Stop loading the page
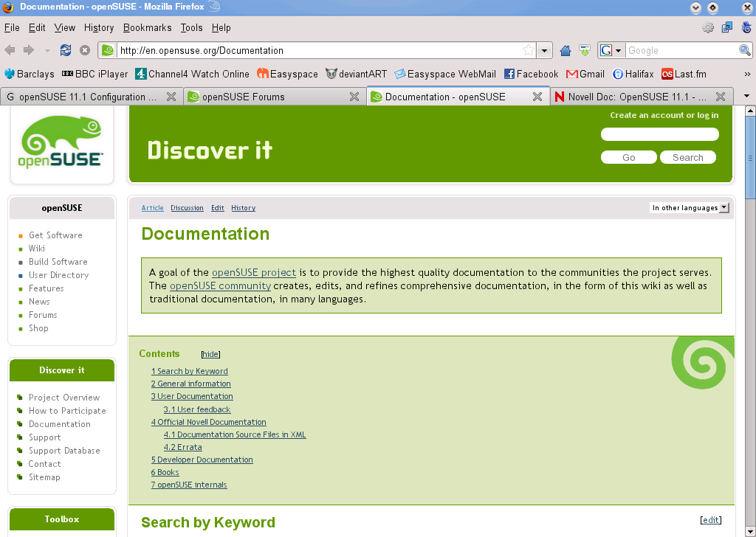The image size is (756, 537). (85, 50)
